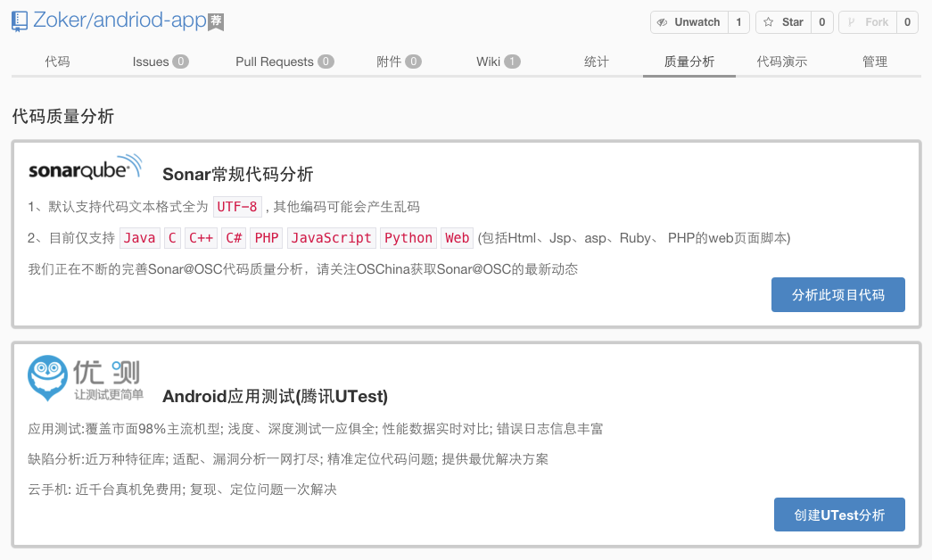Switch to the 统计 tab
The height and width of the screenshot is (560, 932).
[x=596, y=62]
